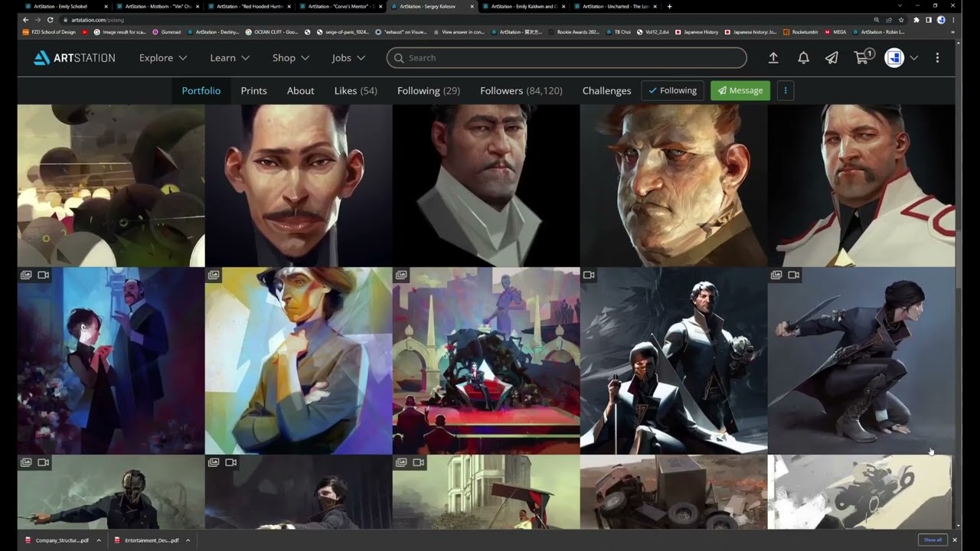Open the browser extensions puzzle icon
The height and width of the screenshot is (551, 980).
tap(916, 19)
